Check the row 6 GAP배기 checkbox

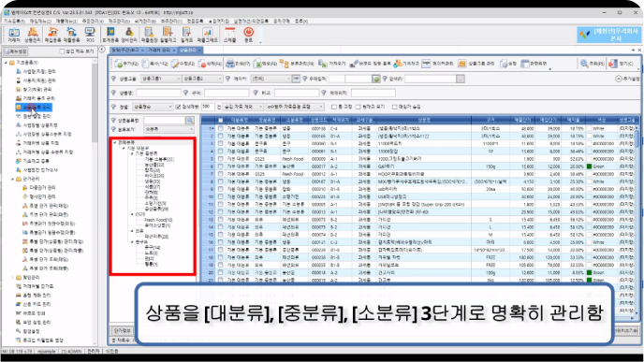pos(220,167)
